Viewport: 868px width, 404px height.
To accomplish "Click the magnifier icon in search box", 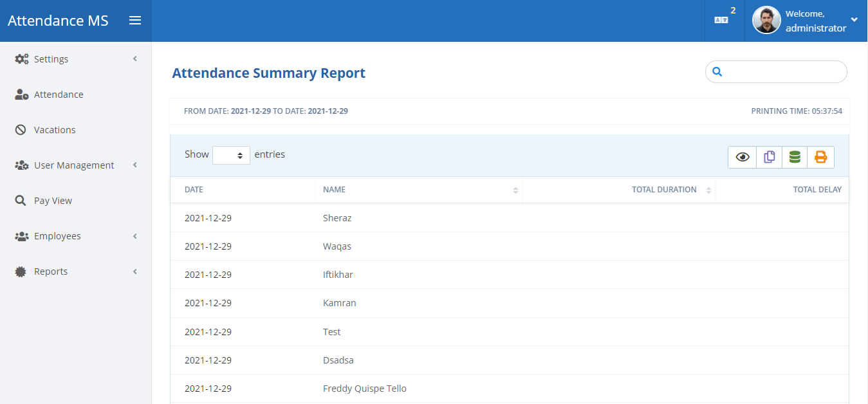I will pyautogui.click(x=717, y=72).
